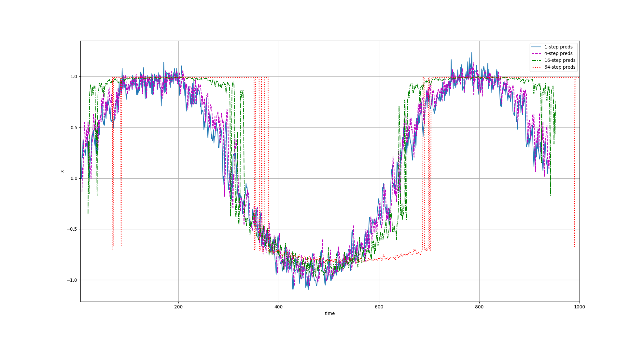Click the 600 tick on the time axis
The height and width of the screenshot is (339, 644).
tap(379, 307)
